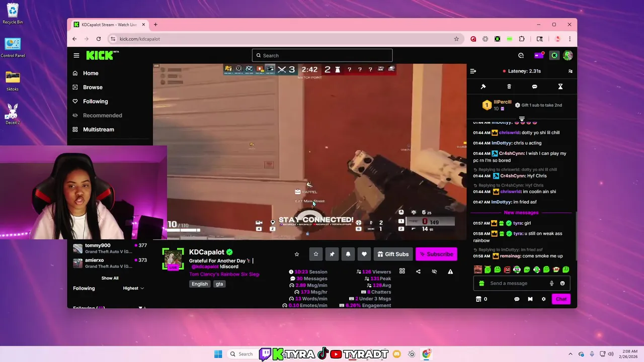Open Following in Kick sidebar
This screenshot has height=362, width=644.
click(x=90, y=101)
